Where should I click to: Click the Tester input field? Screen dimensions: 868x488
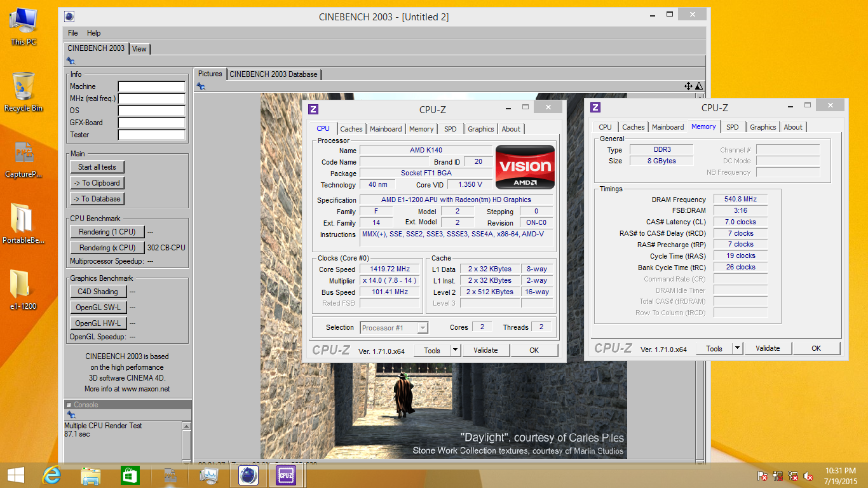click(x=151, y=135)
